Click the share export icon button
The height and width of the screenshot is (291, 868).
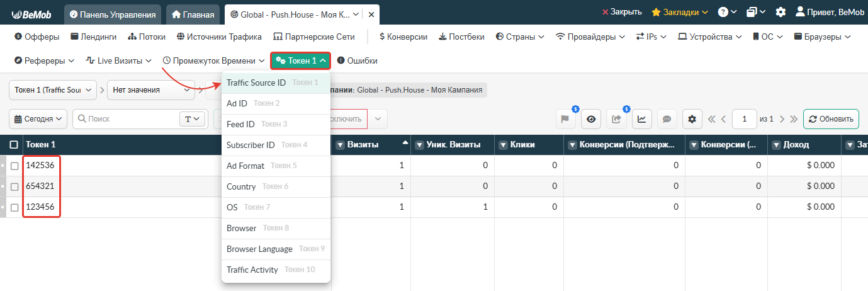(616, 118)
